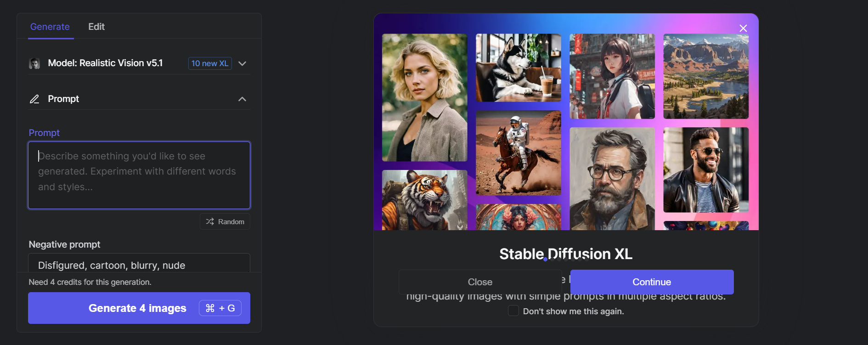Expand the model selection dropdown chevron

242,63
